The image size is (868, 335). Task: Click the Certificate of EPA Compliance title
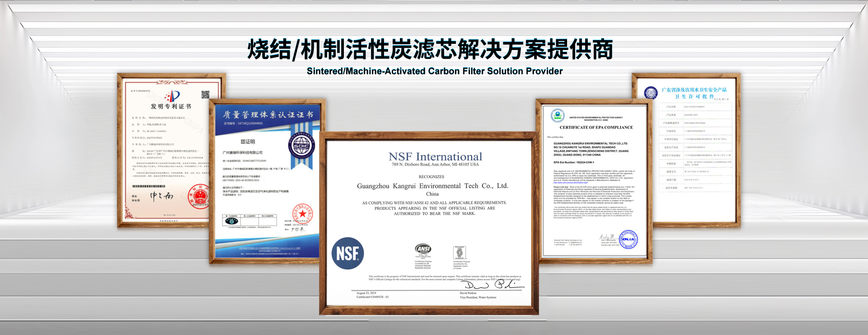[596, 127]
